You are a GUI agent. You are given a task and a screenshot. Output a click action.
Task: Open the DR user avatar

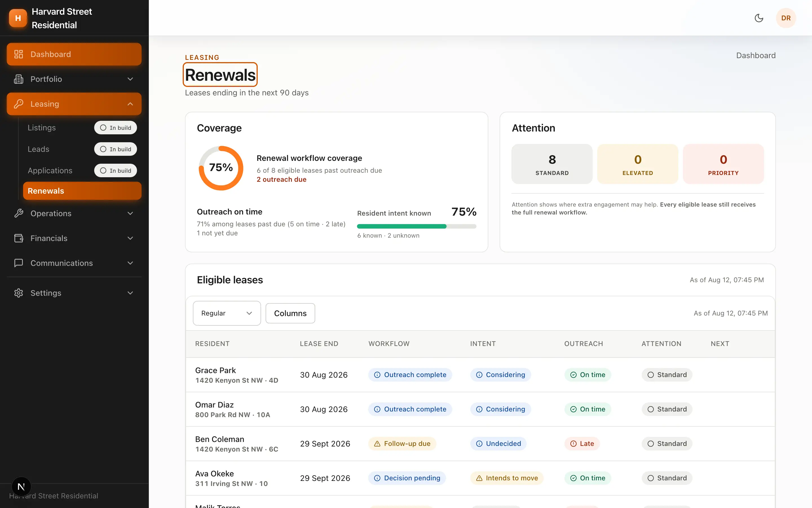(786, 18)
